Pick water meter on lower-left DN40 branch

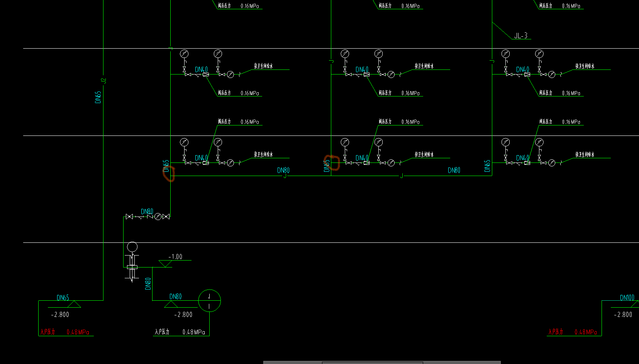231,163
